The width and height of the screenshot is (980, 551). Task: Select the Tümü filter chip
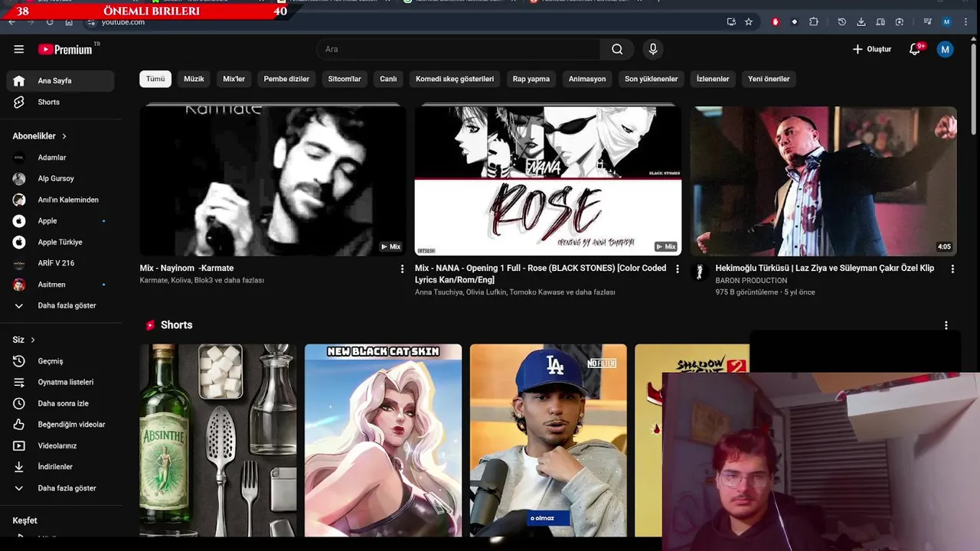coord(155,79)
